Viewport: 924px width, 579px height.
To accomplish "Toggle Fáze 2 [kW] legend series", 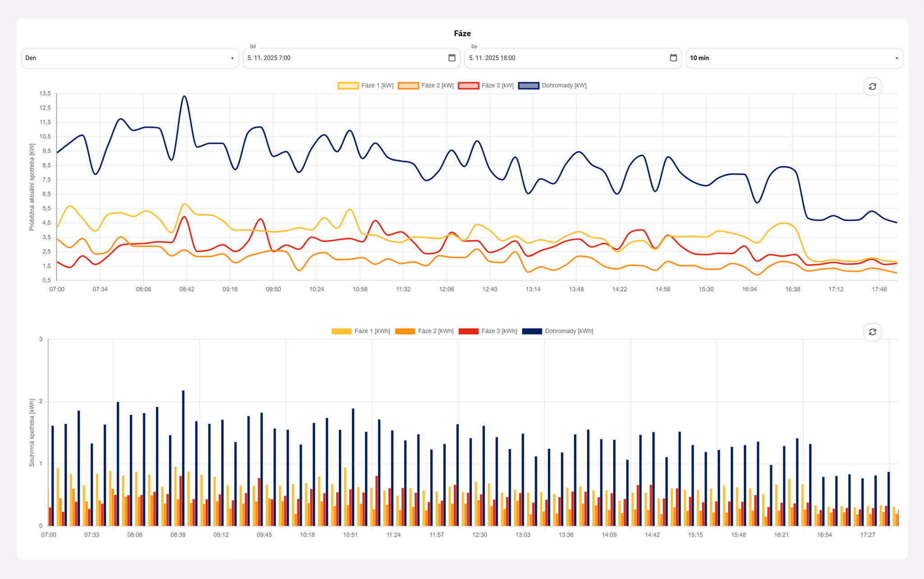I will (x=426, y=86).
